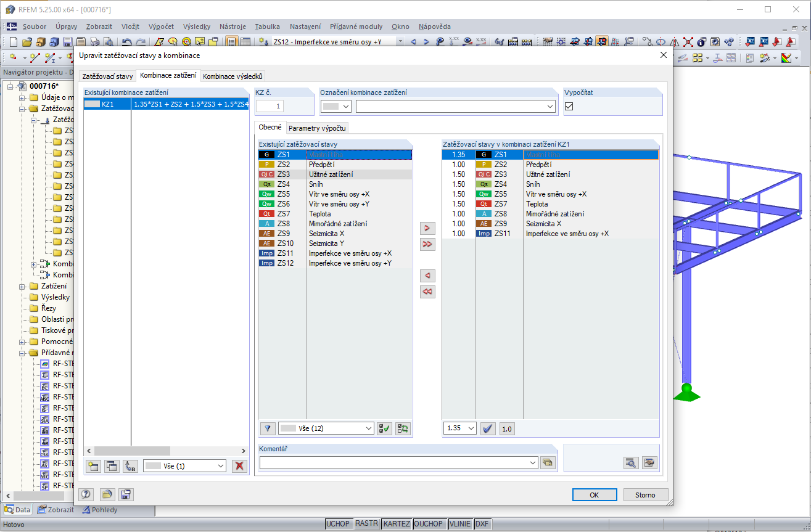Screen dimensions: 811x532
Task: Open dialog help with question mark icon
Action: click(x=86, y=494)
